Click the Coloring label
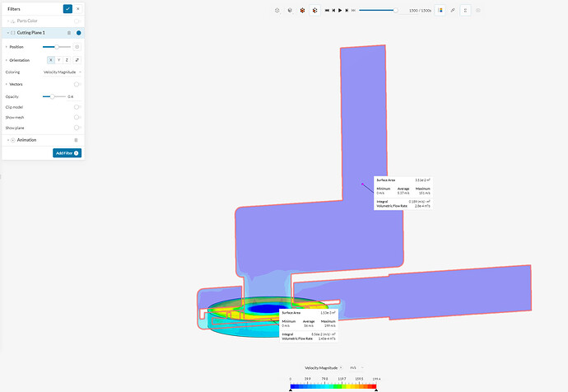The height and width of the screenshot is (392, 568). click(12, 72)
